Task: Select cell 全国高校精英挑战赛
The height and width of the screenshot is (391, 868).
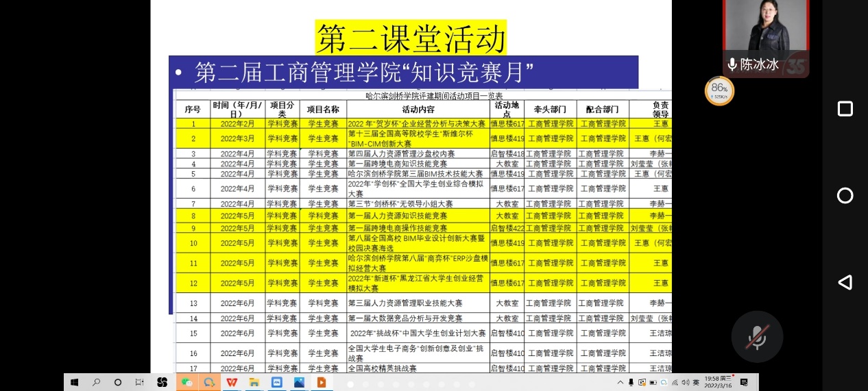Action: click(418, 368)
